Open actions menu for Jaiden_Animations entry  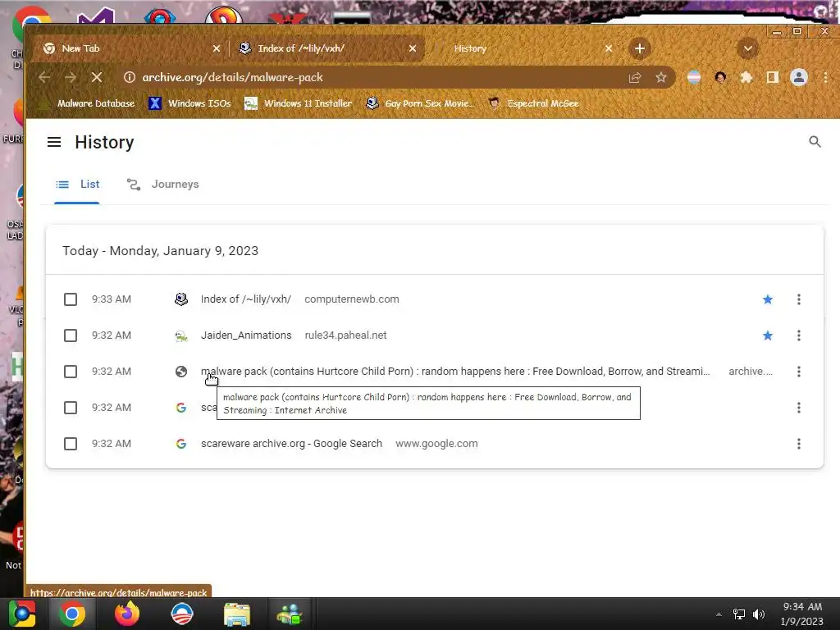tap(799, 336)
